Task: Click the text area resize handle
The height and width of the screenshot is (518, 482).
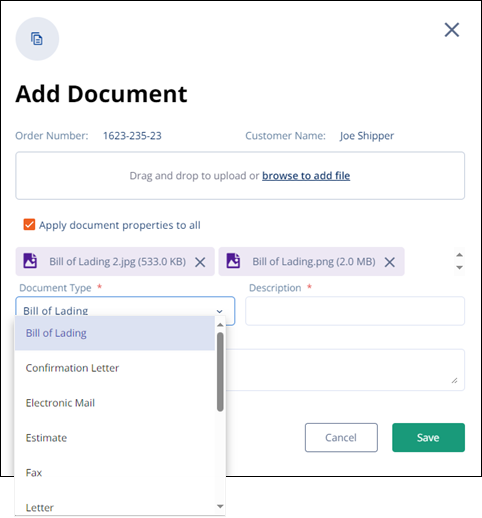Action: click(454, 380)
